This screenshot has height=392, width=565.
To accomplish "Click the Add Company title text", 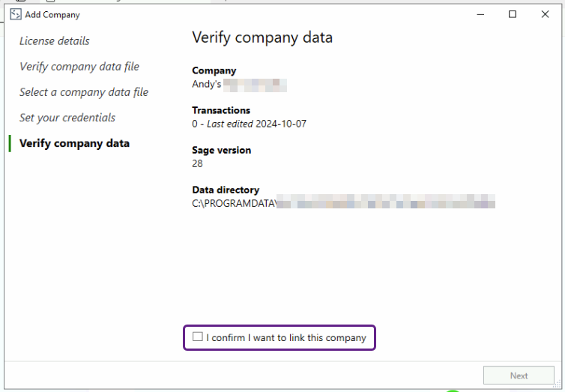I will point(52,15).
